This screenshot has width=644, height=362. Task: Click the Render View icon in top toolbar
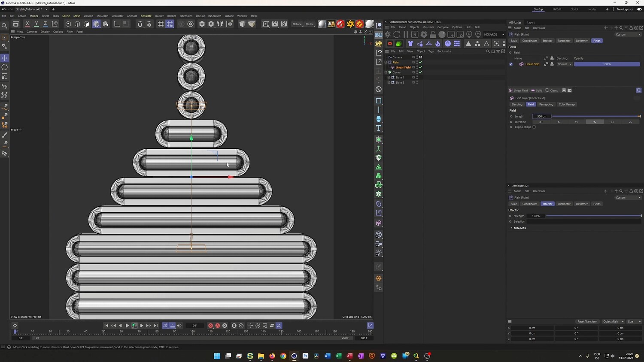tap(265, 24)
